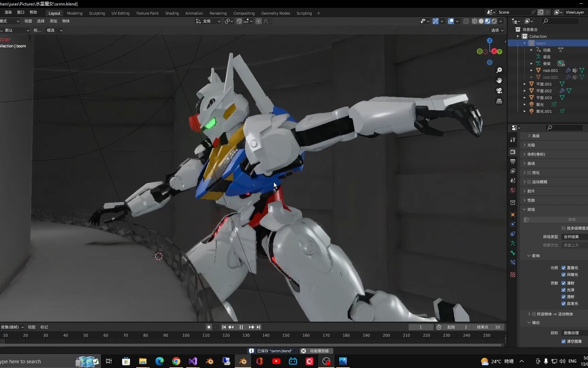
Task: Pause animation playback
Action: (x=241, y=327)
